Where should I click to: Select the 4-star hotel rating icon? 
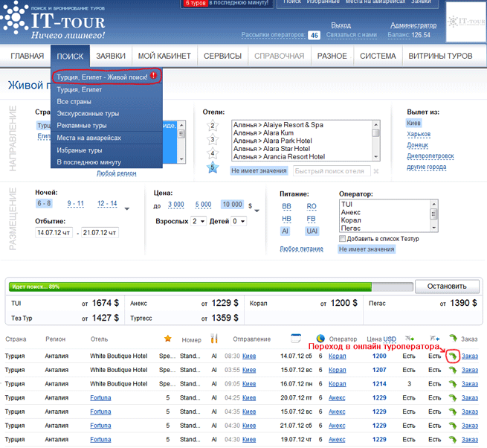(213, 153)
